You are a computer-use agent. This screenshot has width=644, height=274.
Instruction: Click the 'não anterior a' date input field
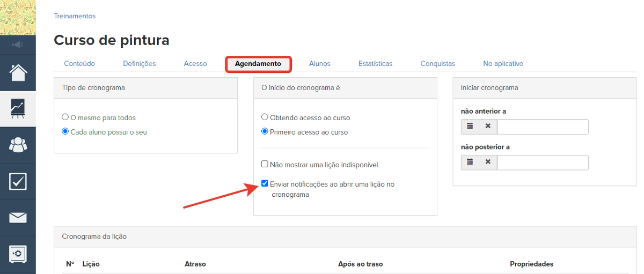tap(543, 127)
